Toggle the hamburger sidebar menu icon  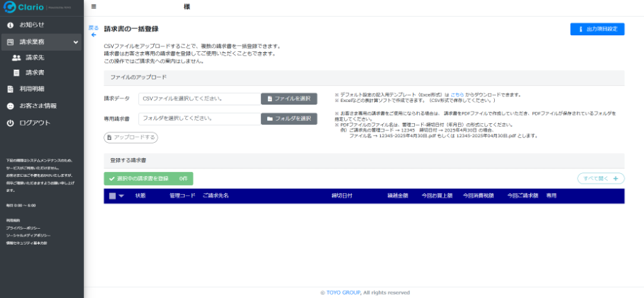point(94,6)
